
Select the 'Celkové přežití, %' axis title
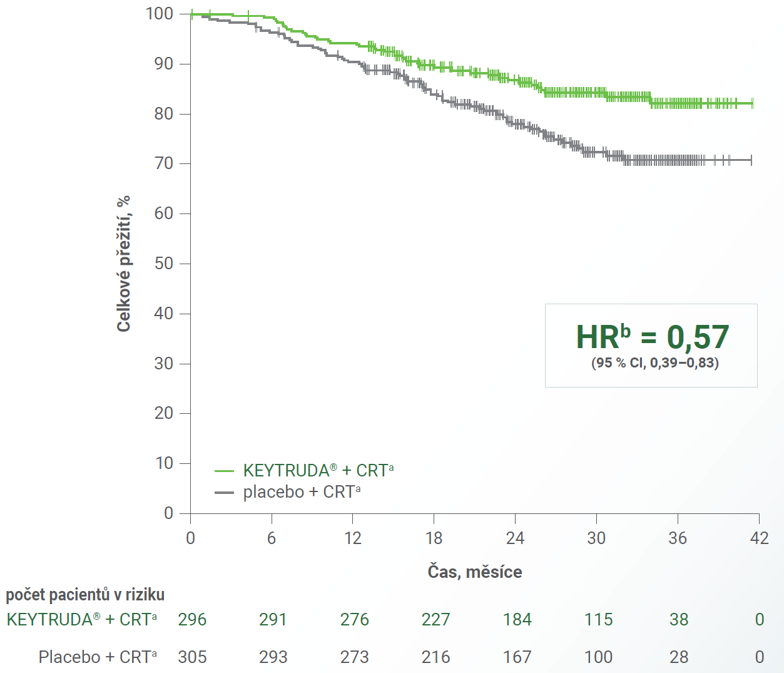124,263
